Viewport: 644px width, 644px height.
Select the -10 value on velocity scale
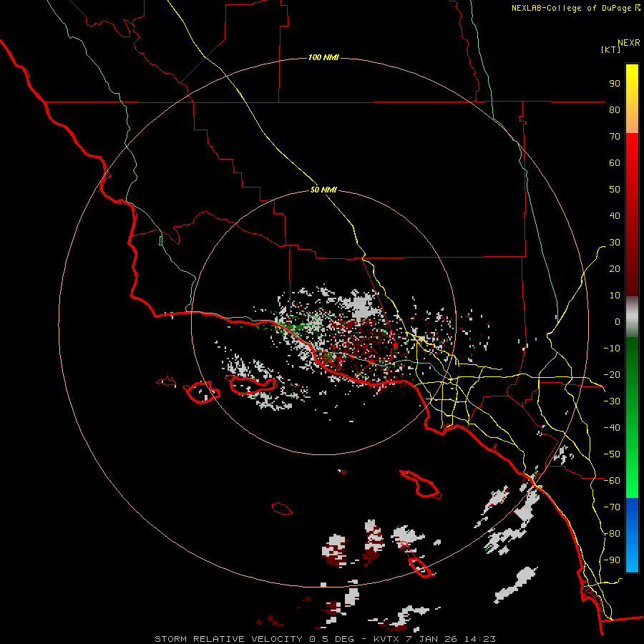(x=612, y=348)
